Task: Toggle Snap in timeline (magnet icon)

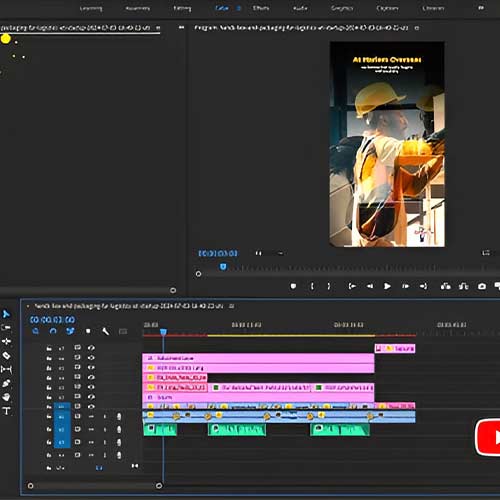Action: (x=53, y=331)
